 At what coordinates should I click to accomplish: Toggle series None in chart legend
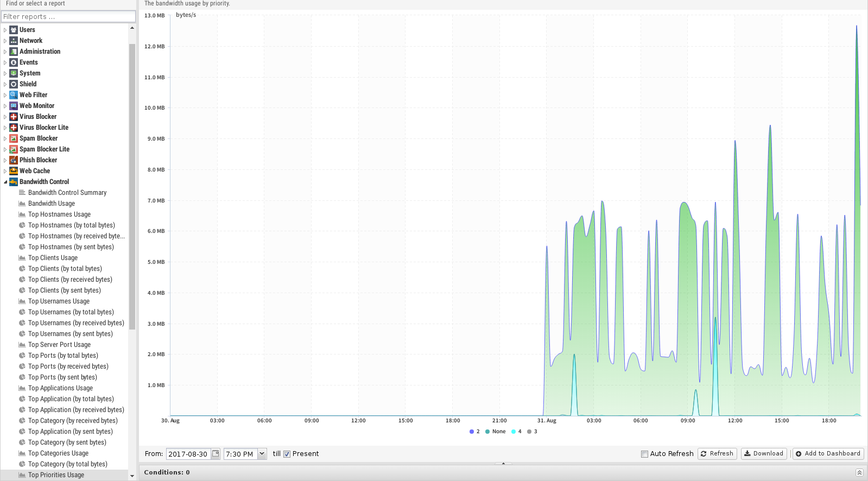[x=495, y=432]
